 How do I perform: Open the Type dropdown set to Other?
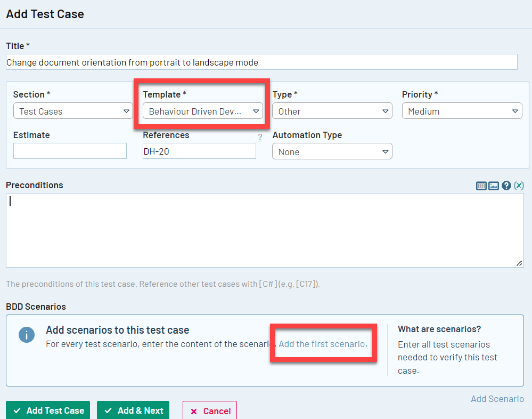click(x=332, y=111)
